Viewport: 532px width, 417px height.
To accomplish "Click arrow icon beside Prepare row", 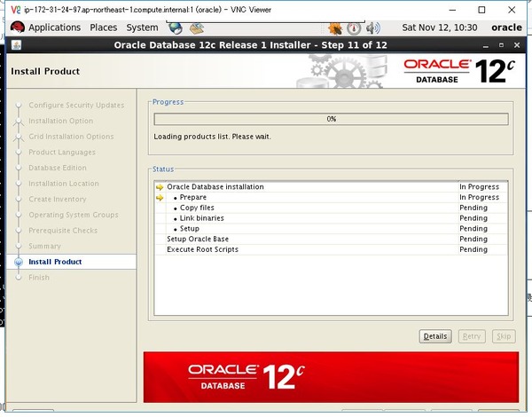I will [x=160, y=198].
